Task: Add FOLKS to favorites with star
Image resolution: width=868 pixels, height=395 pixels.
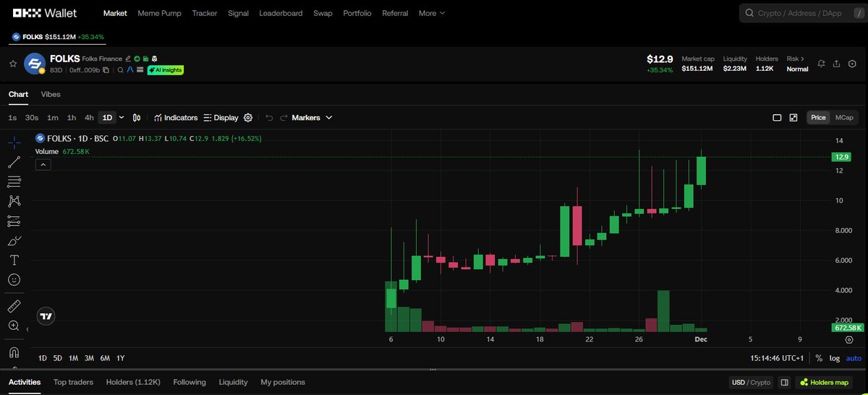Action: tap(12, 64)
